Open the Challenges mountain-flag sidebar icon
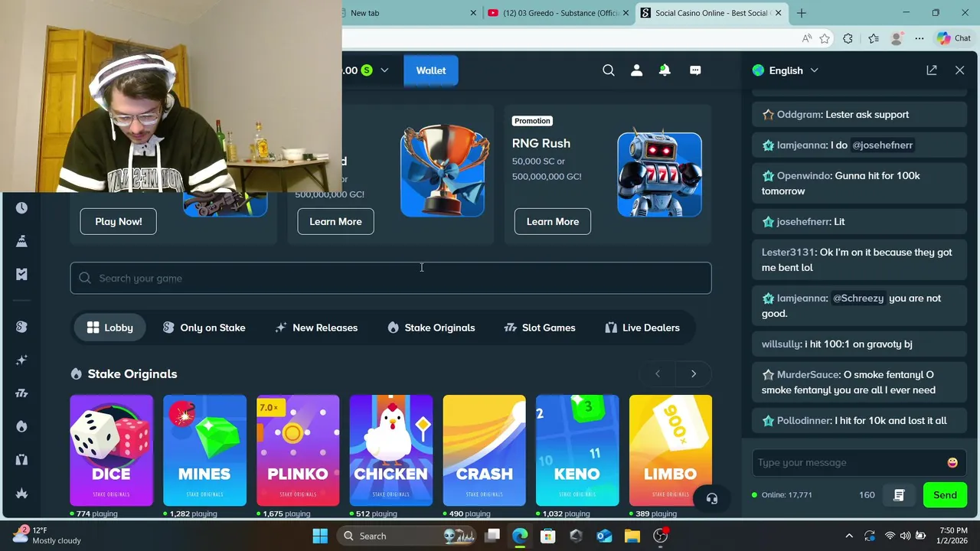Image resolution: width=980 pixels, height=551 pixels. click(x=21, y=241)
